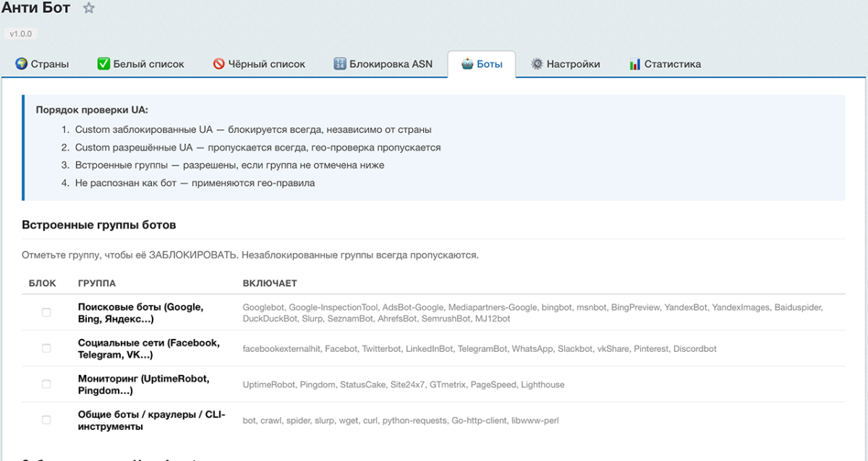Click the Не распознан как бот rule line
The width and height of the screenshot is (868, 461).
pos(195,183)
